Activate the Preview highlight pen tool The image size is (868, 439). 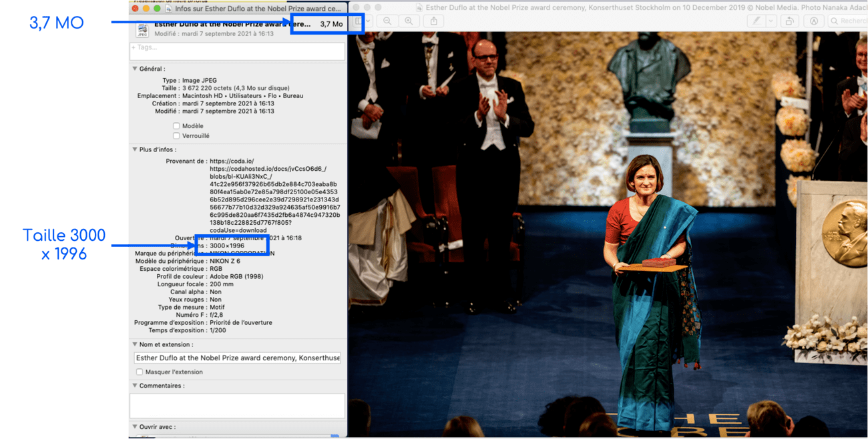(756, 21)
